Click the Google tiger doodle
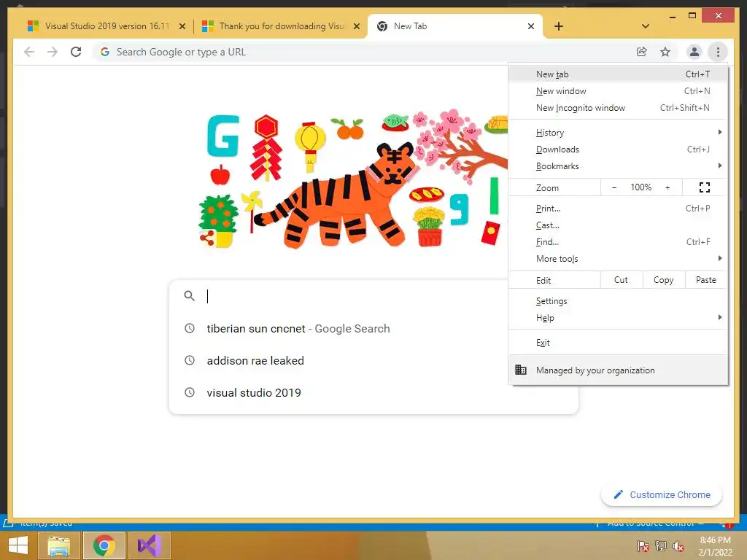This screenshot has height=560, width=747. point(352,181)
